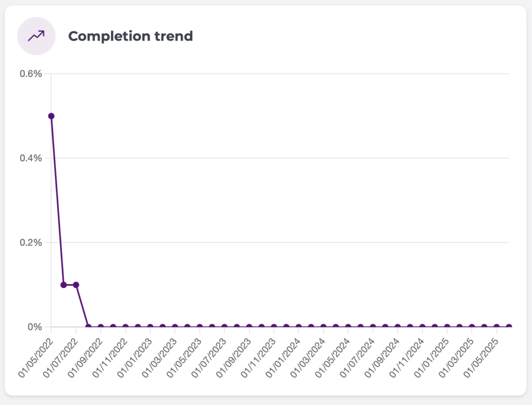Image resolution: width=532 pixels, height=405 pixels.
Task: Select the data point for 01/09/2023
Action: point(249,327)
